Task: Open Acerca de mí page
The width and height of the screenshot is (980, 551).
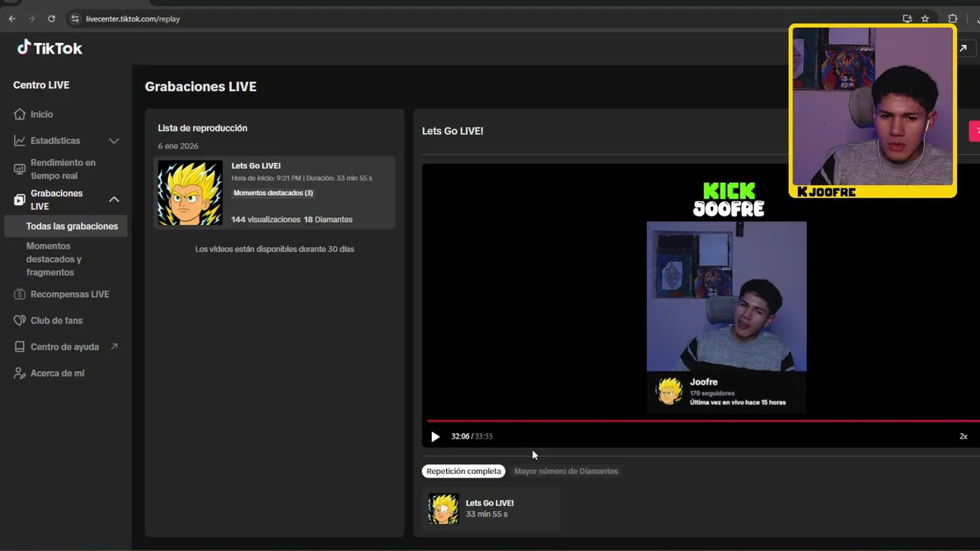Action: (57, 373)
